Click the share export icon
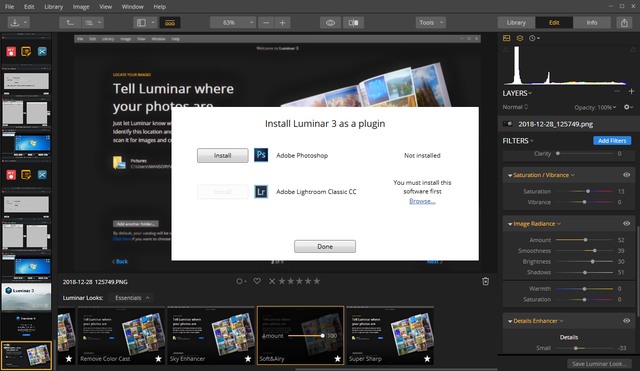 [624, 22]
